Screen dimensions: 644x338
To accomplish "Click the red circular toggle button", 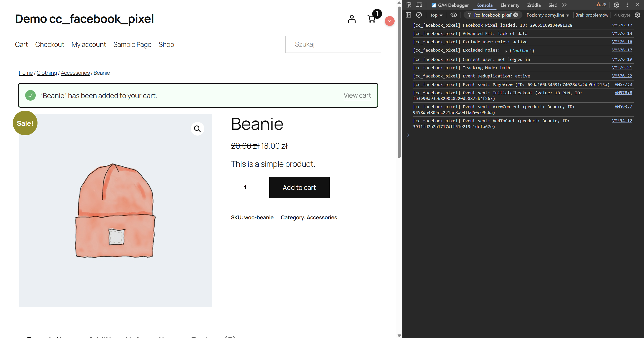I will 390,21.
